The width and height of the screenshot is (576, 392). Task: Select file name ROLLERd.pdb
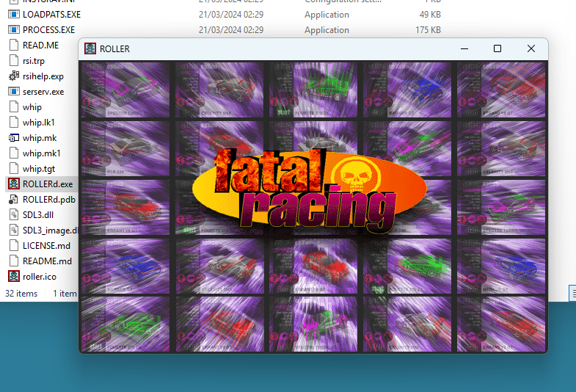pyautogui.click(x=49, y=200)
